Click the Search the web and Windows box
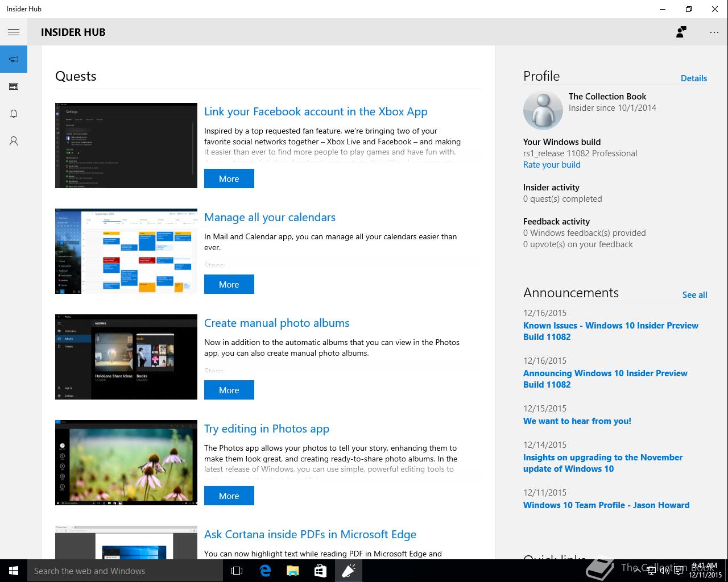This screenshot has height=582, width=728. pos(125,571)
